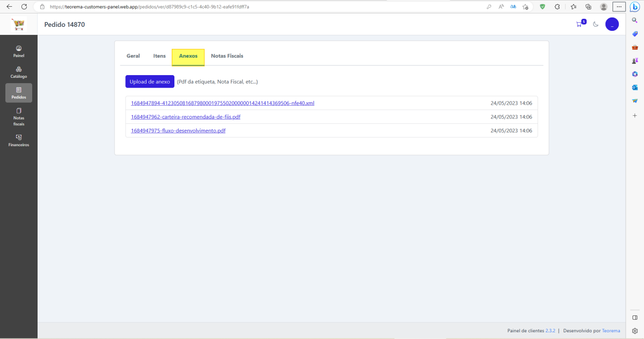Open the Edge sidebar Drop icon
The height and width of the screenshot is (339, 644).
[x=635, y=101]
